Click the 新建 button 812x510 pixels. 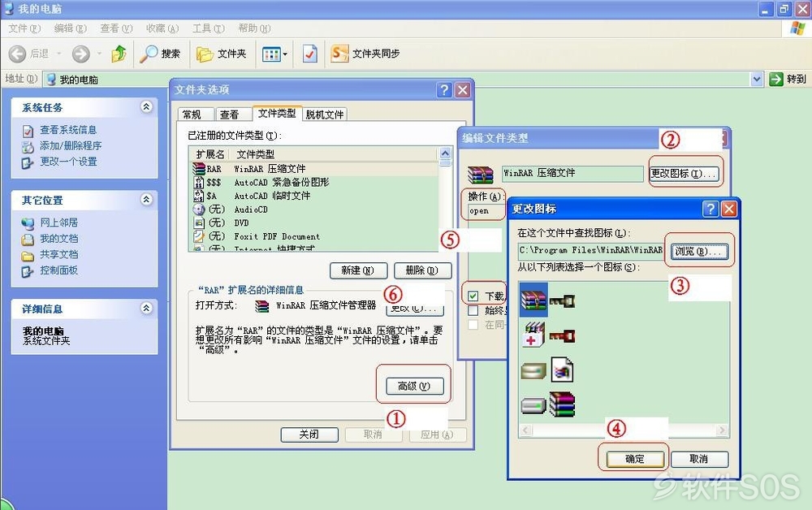358,270
